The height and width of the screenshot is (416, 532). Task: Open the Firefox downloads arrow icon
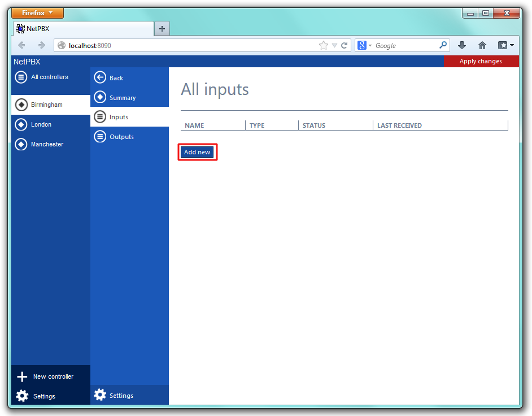click(461, 46)
